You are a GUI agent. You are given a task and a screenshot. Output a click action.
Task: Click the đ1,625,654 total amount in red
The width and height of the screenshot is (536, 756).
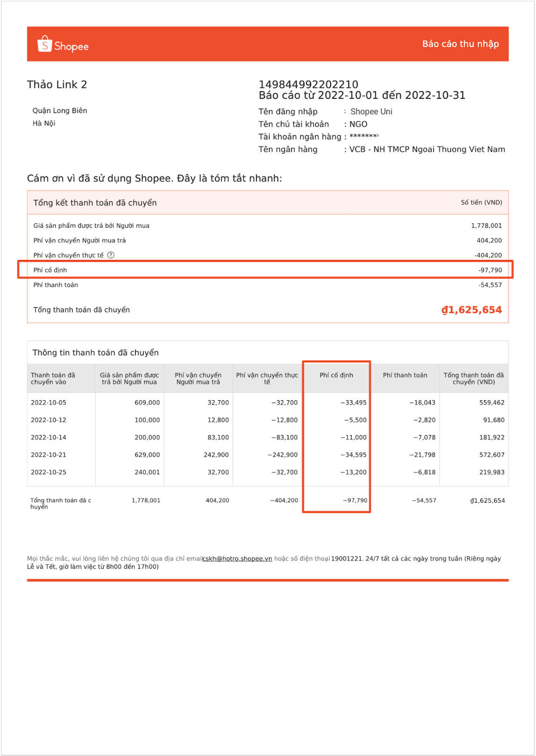pyautogui.click(x=472, y=310)
